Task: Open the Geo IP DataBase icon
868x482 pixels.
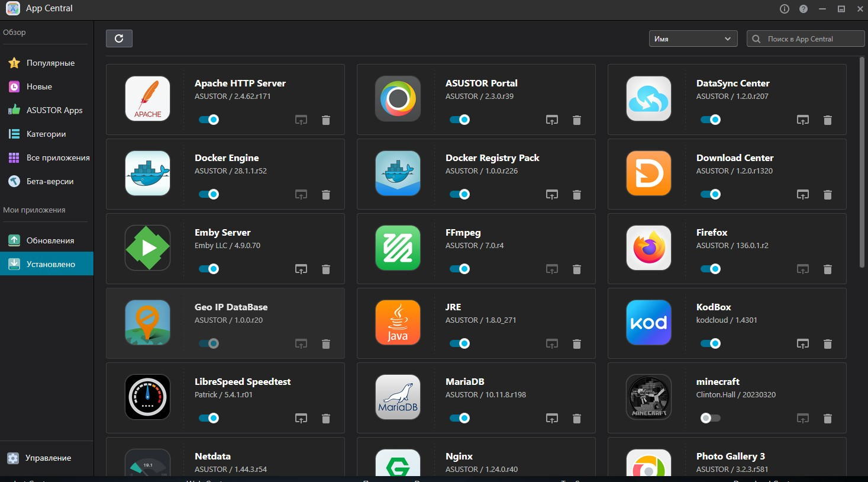Action: pos(147,323)
